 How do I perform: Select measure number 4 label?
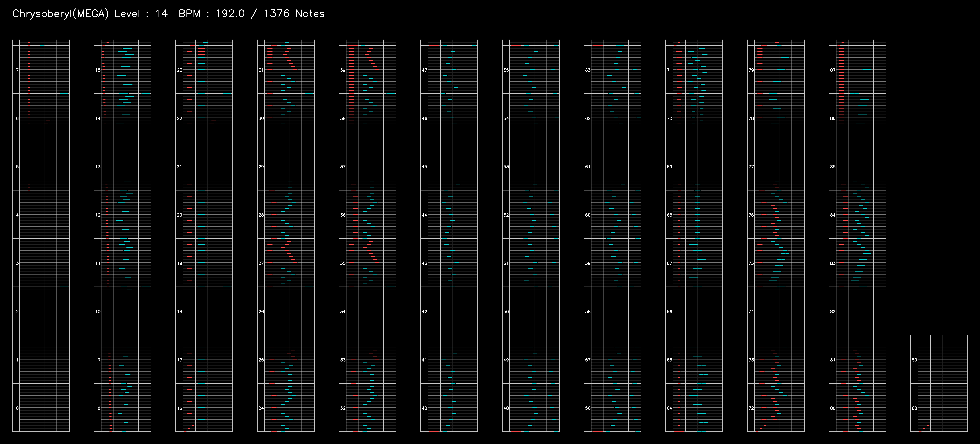(x=17, y=215)
